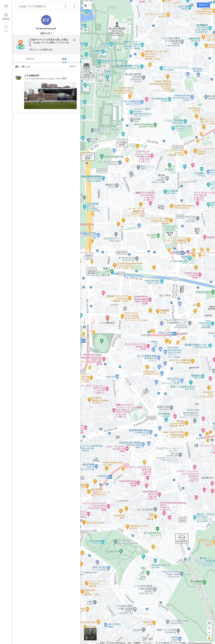Switch to the クチコミ tab

[x=30, y=59]
